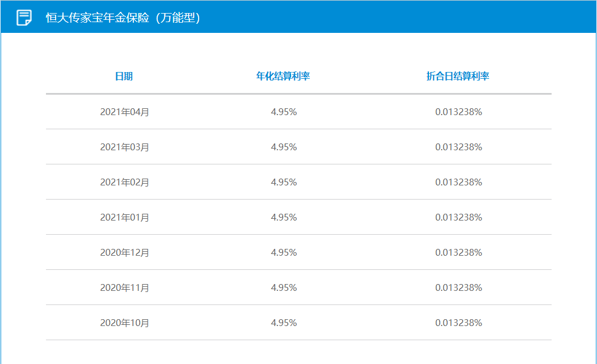Click the 恒大传家宝年金保险（万能型）title

[x=123, y=18]
